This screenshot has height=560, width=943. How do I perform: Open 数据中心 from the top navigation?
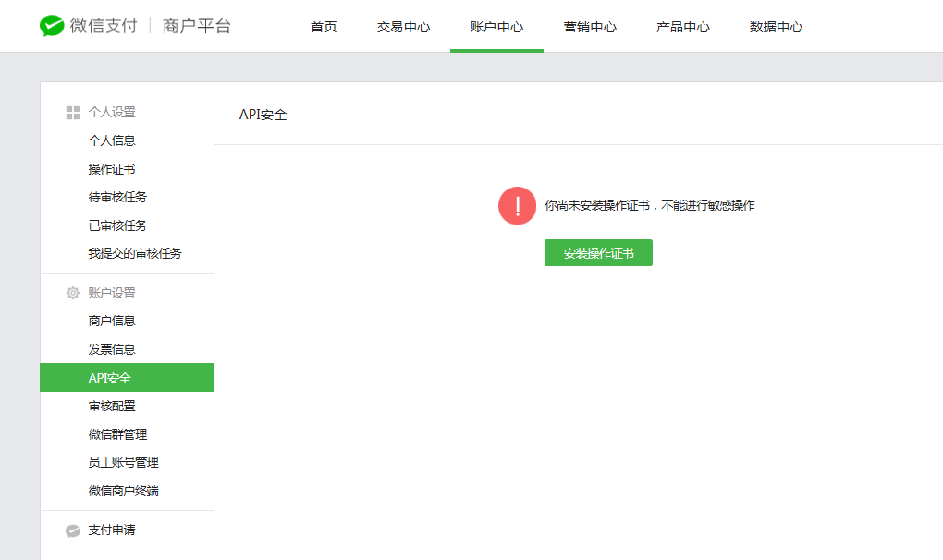tap(775, 28)
